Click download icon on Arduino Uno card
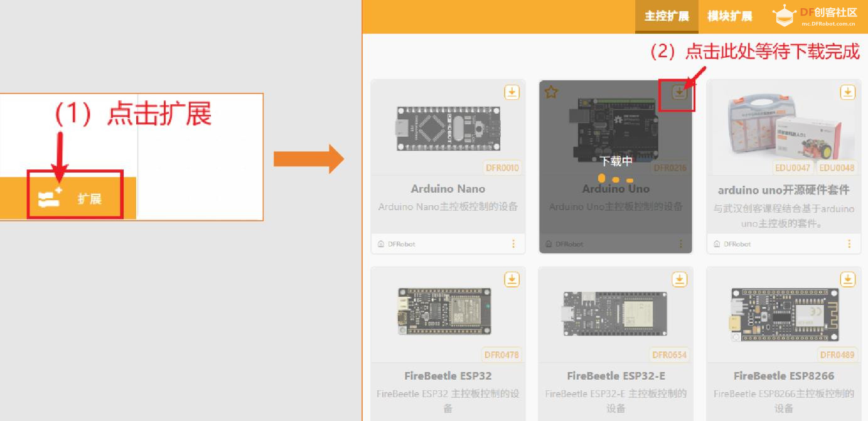The width and height of the screenshot is (868, 421). point(680,92)
